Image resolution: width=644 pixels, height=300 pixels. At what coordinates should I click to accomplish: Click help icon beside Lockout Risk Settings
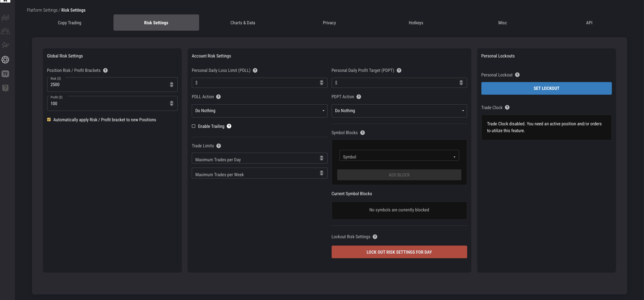(x=375, y=237)
